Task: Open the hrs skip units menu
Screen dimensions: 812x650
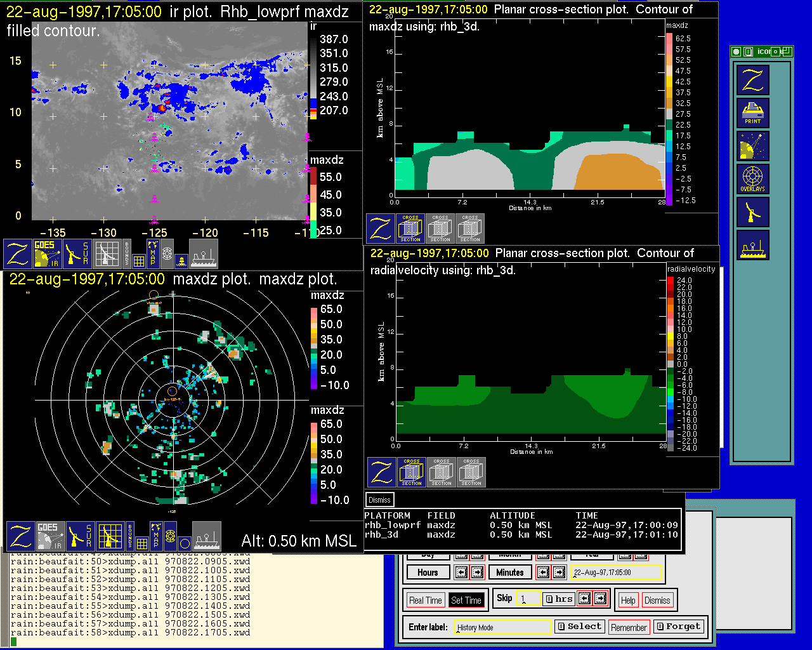Action: (x=559, y=599)
